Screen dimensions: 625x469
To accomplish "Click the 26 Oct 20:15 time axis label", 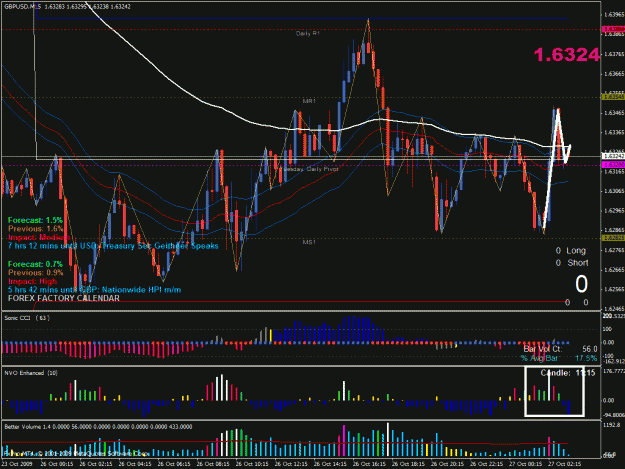I will coord(447,464).
